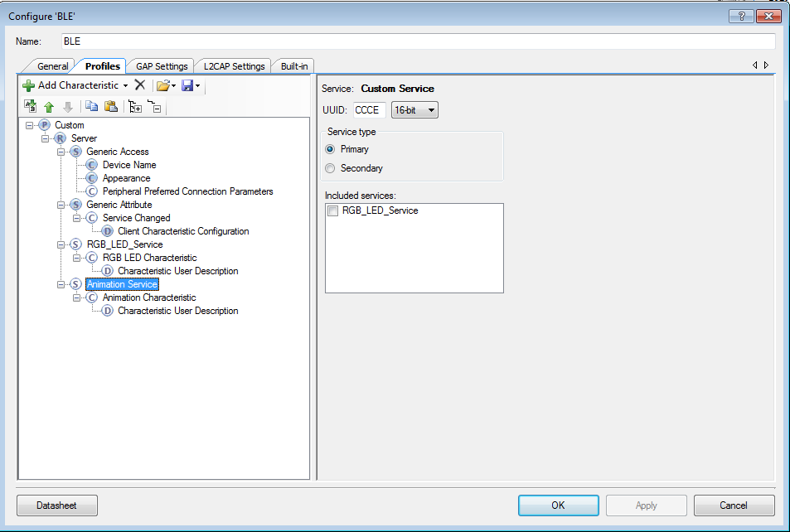This screenshot has height=532, width=790.
Task: Select the Primary service type
Action: coord(330,149)
